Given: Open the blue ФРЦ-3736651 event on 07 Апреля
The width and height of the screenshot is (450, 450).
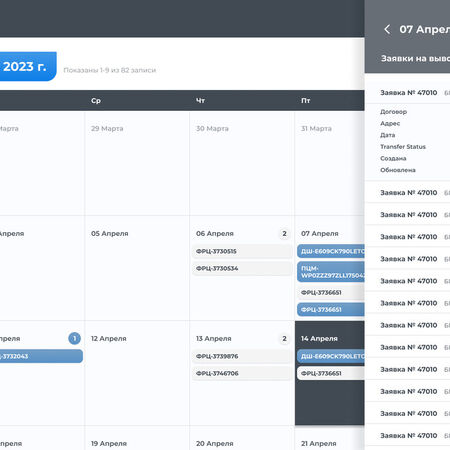Looking at the screenshot, I should (x=331, y=309).
